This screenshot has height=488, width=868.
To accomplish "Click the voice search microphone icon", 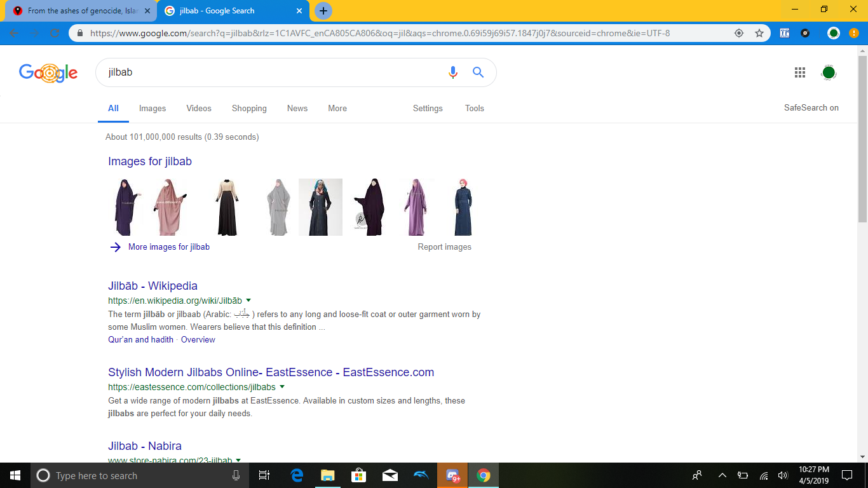I will [453, 72].
